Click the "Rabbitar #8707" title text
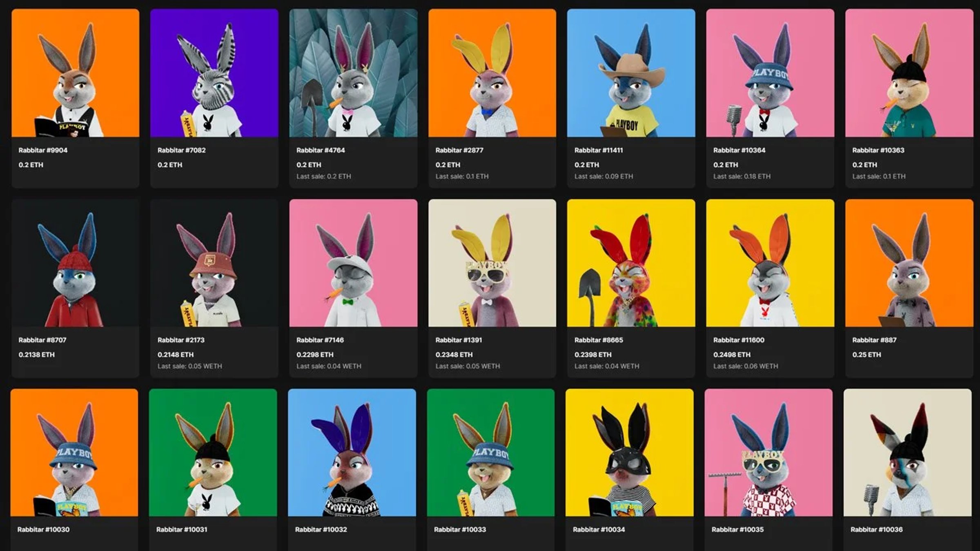Viewport: 980px width, 551px height. point(42,340)
